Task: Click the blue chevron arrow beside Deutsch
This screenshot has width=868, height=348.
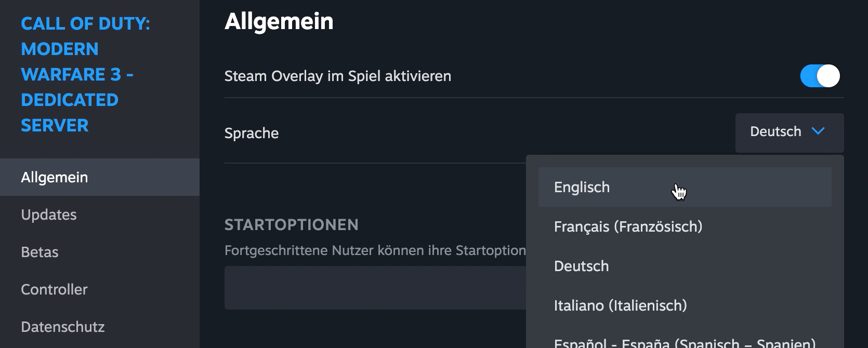Action: point(818,131)
